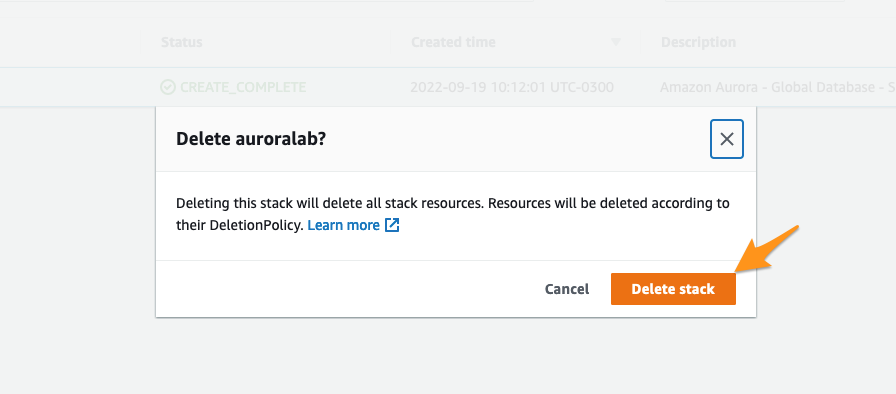Click the sort arrow in Created time column
This screenshot has height=394, width=896.
pyautogui.click(x=615, y=42)
